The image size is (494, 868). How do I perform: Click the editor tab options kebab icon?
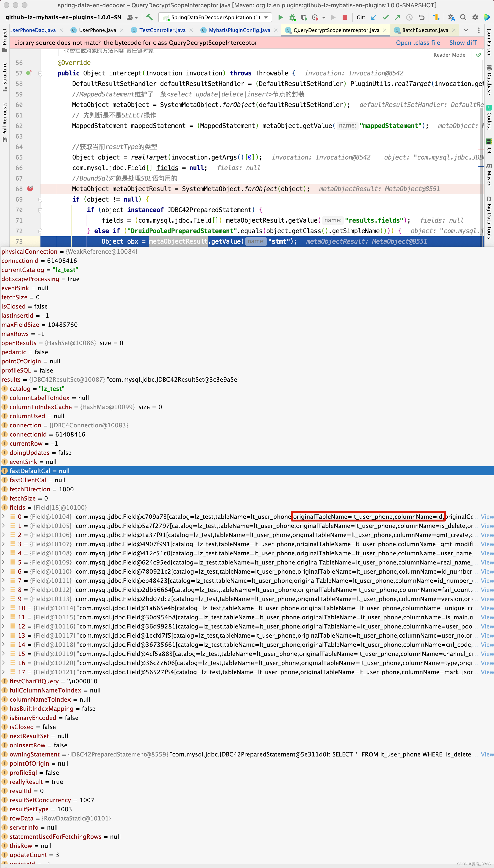tap(479, 30)
